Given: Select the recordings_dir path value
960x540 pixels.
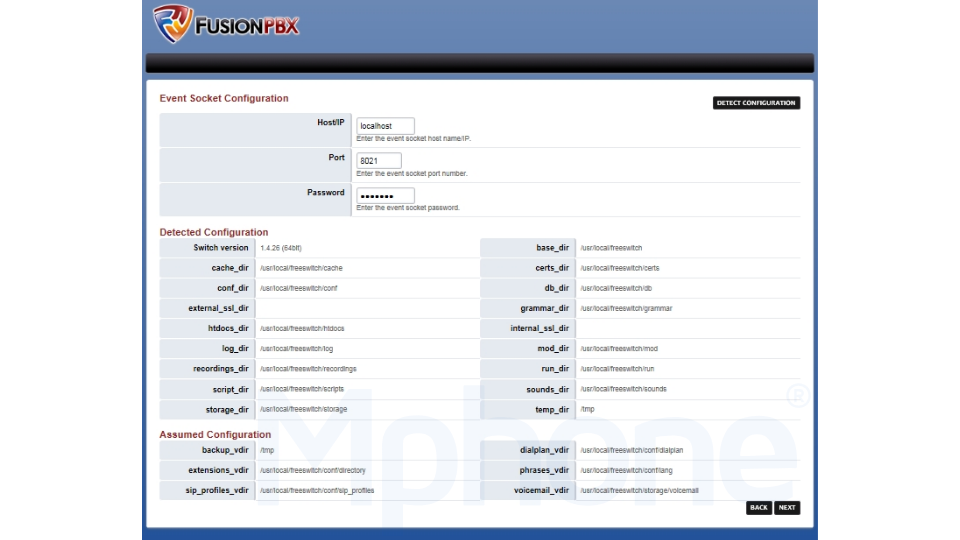Looking at the screenshot, I should coord(308,369).
